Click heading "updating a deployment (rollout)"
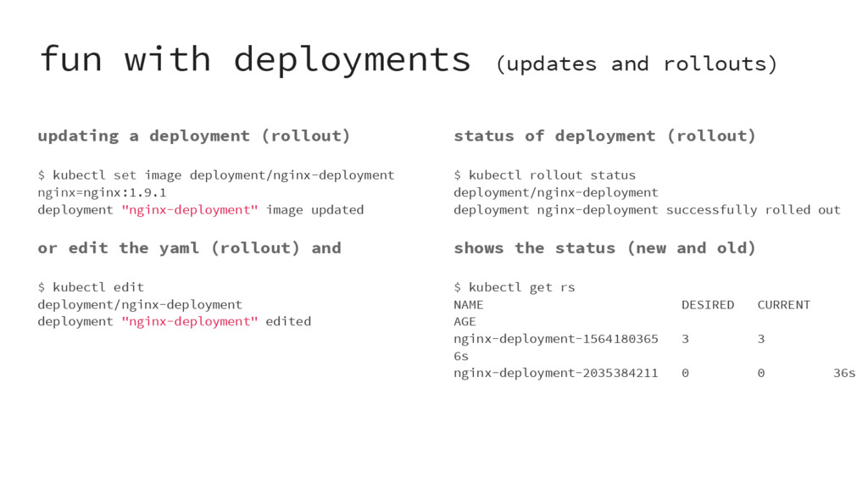868x488 pixels. coord(194,136)
